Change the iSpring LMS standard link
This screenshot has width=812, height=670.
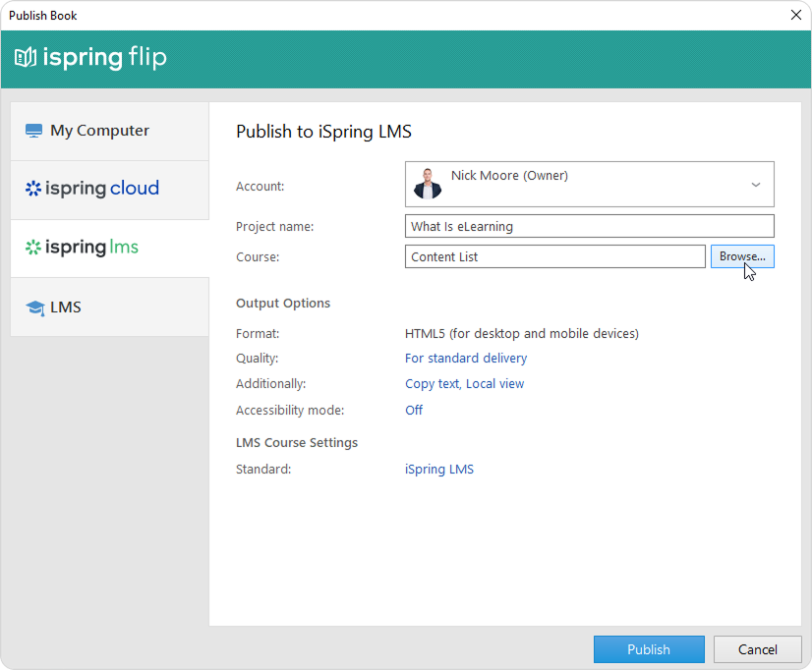click(x=439, y=470)
